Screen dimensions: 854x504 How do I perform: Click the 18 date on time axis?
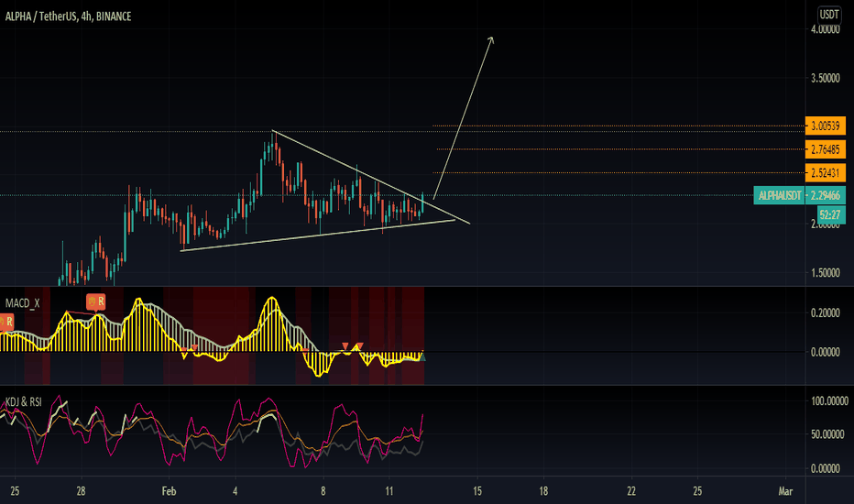[x=543, y=491]
